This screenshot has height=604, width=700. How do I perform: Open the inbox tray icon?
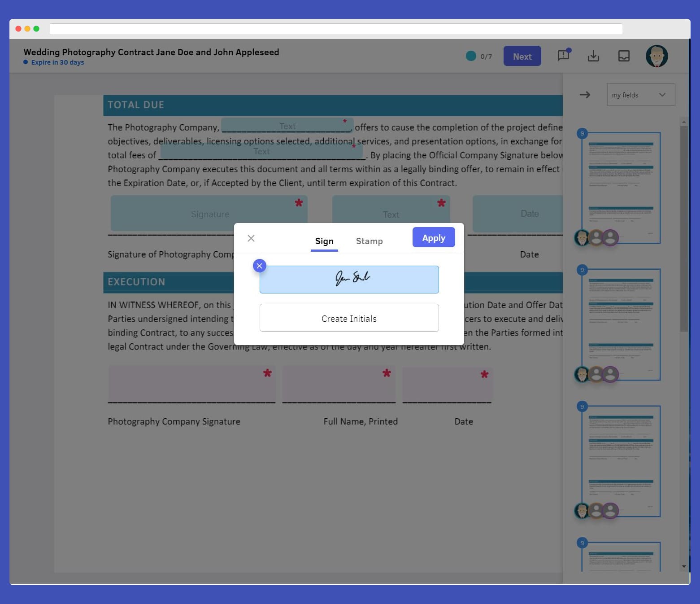pyautogui.click(x=624, y=56)
